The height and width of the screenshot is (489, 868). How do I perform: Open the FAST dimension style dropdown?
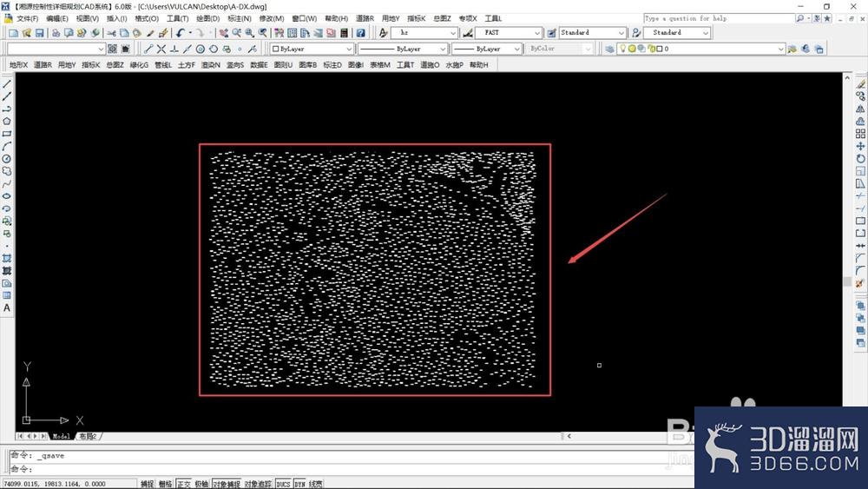tap(536, 33)
